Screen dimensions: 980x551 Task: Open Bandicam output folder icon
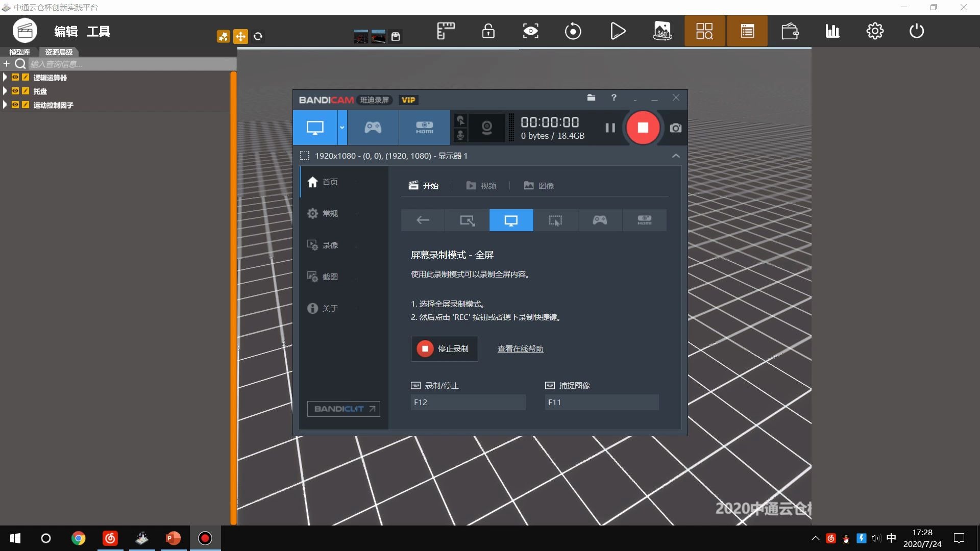point(591,98)
